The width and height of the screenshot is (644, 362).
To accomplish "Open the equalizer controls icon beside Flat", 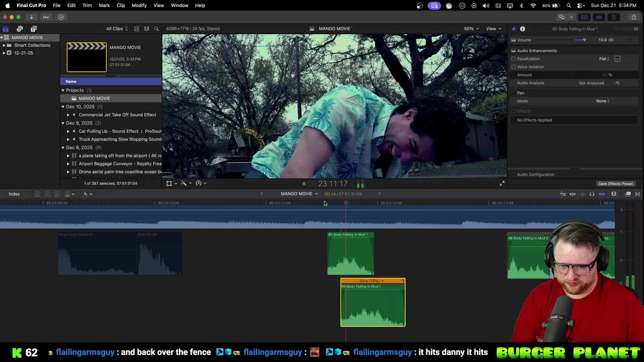I will tap(617, 59).
